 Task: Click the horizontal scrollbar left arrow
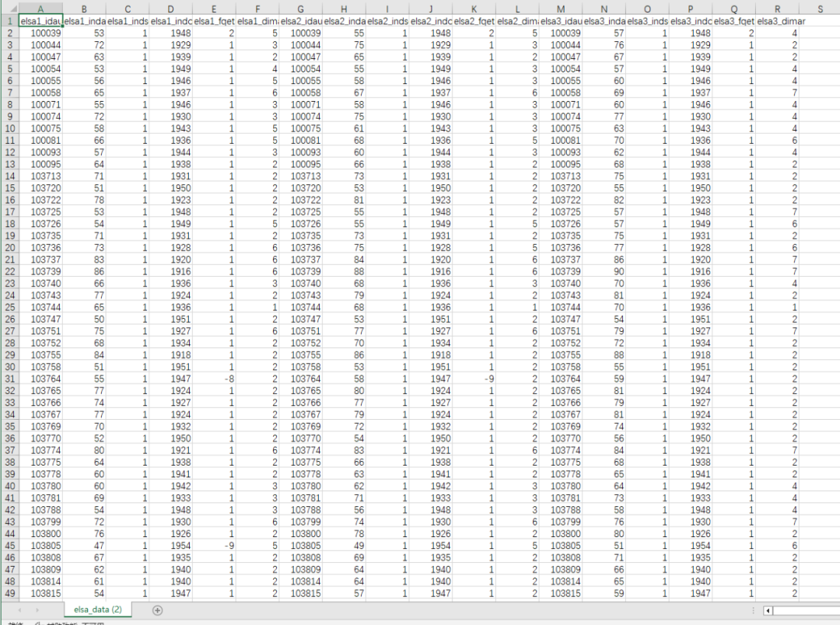click(768, 610)
